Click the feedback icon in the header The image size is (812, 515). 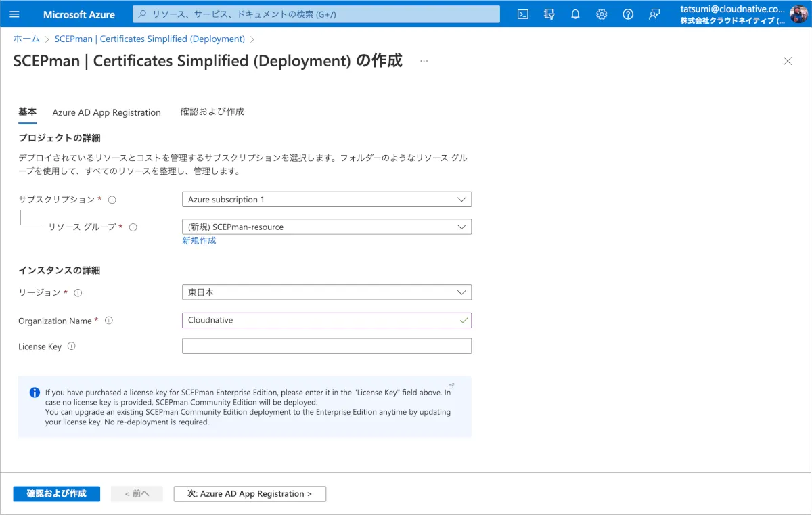pyautogui.click(x=654, y=14)
